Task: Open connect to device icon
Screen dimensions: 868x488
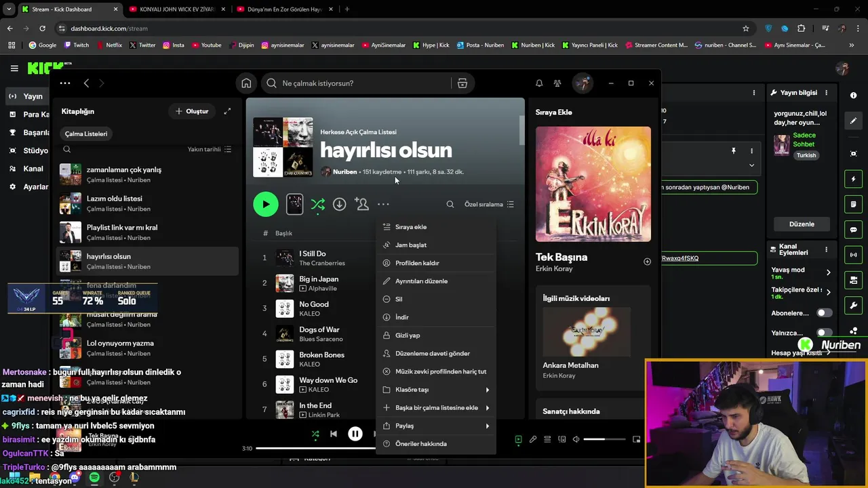Action: (x=561, y=439)
